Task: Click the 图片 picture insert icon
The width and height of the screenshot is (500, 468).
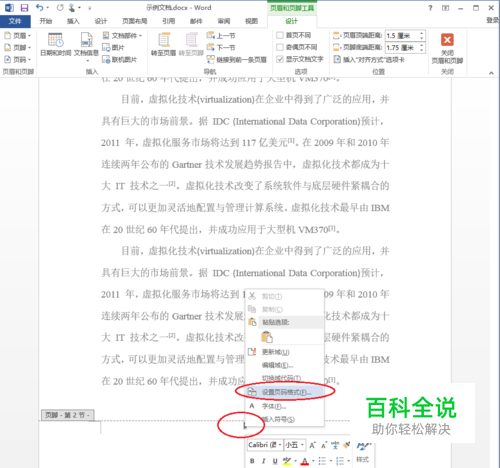Action: click(x=113, y=48)
